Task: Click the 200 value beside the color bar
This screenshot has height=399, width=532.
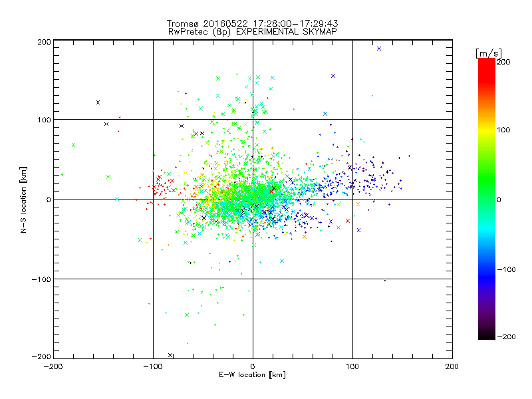Action: (503, 62)
